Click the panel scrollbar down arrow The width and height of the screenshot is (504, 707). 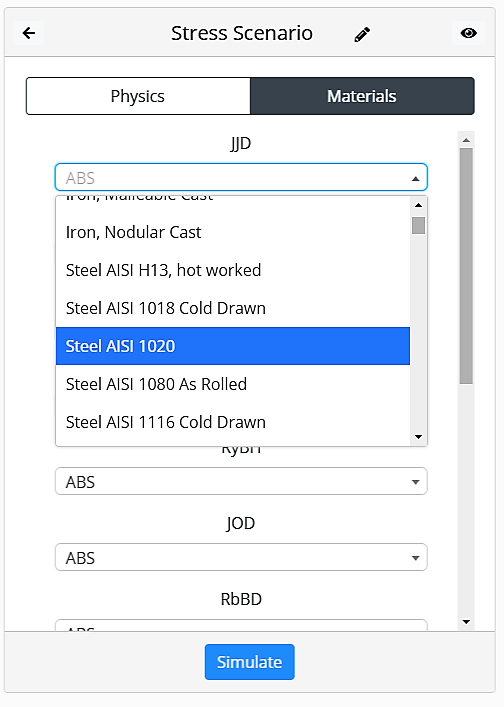tap(466, 622)
